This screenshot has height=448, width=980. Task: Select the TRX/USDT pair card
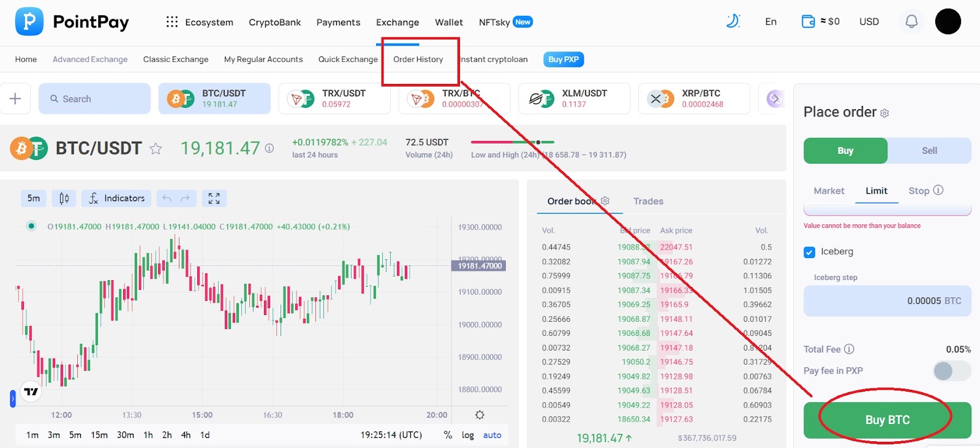click(x=334, y=99)
